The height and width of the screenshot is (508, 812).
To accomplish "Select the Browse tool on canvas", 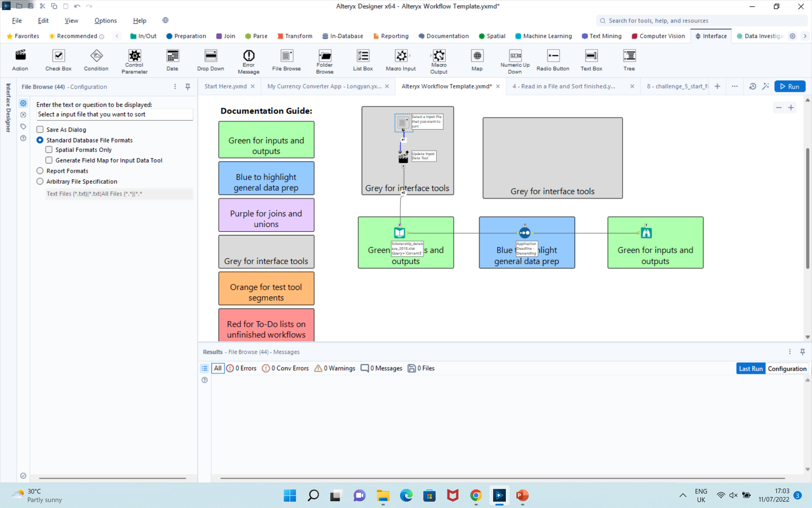I will [646, 232].
